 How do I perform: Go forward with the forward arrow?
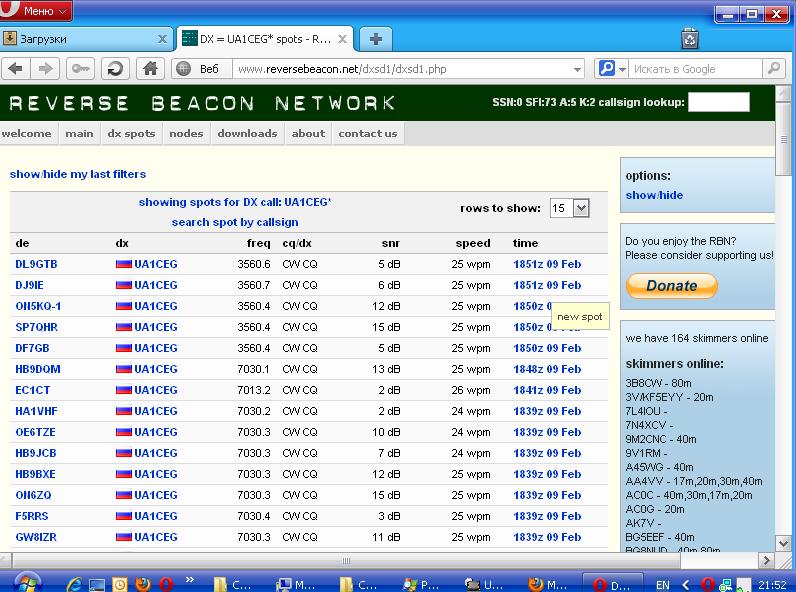point(46,69)
